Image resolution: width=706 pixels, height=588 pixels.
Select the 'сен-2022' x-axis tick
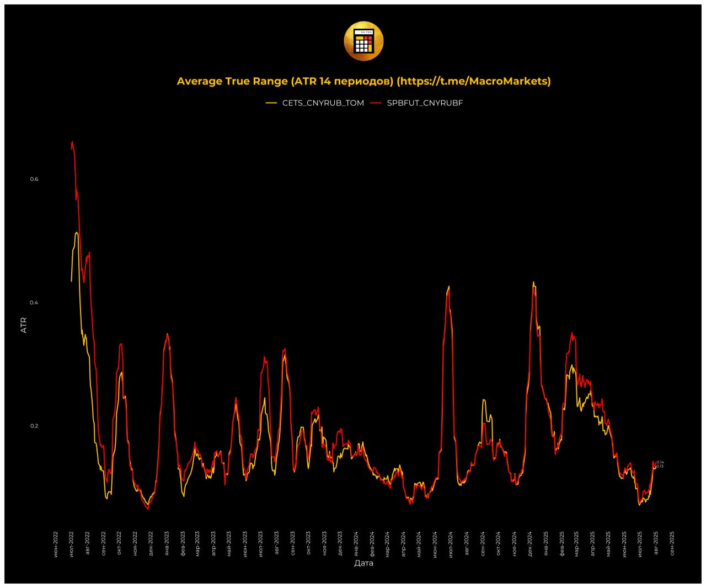(x=103, y=543)
